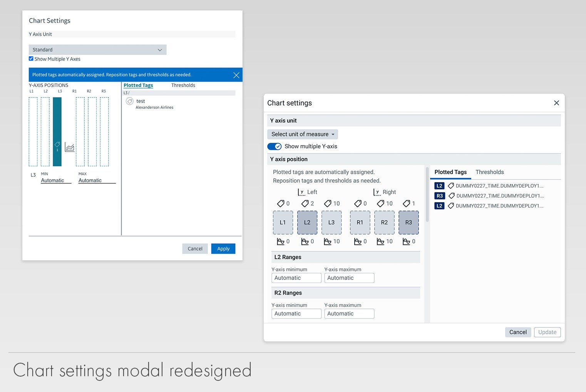
Task: Click R2 Ranges Y-axis minimum field
Action: pos(296,314)
